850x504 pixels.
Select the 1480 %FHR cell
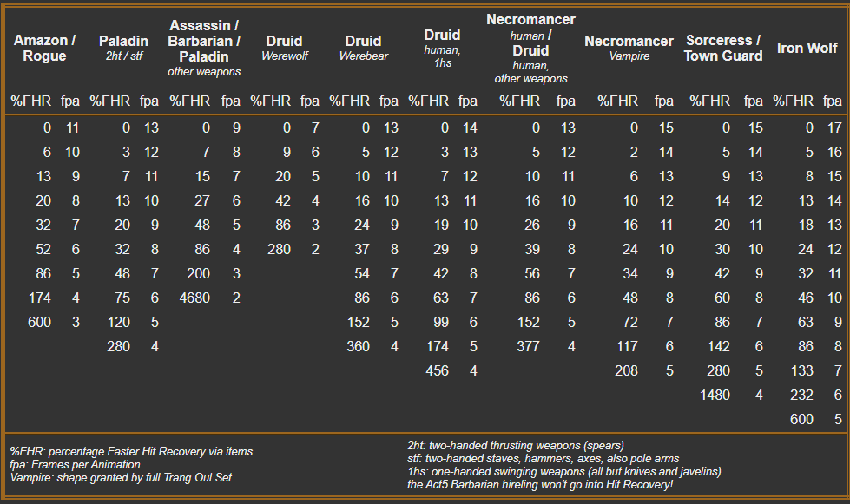715,395
